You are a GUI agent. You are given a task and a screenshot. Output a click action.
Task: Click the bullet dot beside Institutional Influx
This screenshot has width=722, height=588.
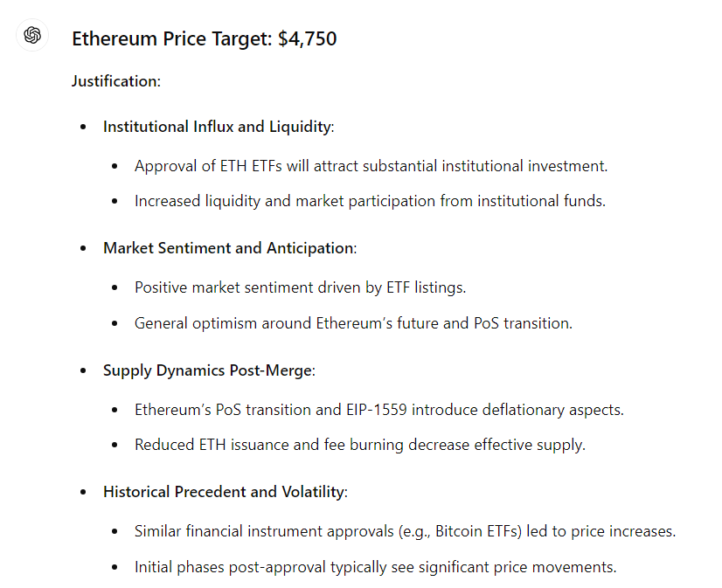pos(84,128)
